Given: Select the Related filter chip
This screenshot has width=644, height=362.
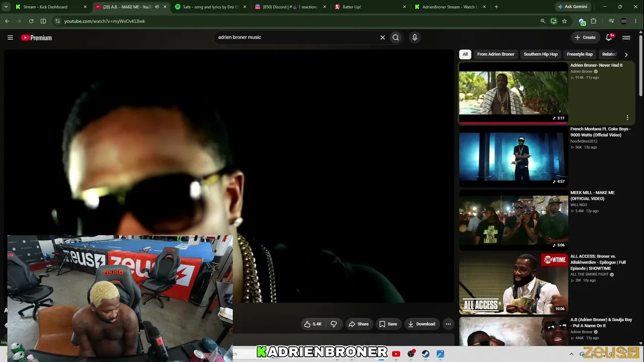Looking at the screenshot, I should [x=609, y=54].
